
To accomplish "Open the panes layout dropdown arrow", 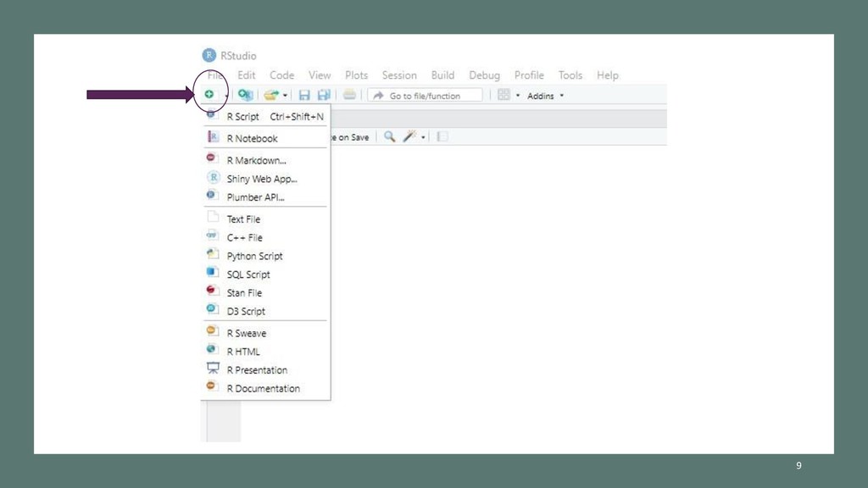I will 518,96.
